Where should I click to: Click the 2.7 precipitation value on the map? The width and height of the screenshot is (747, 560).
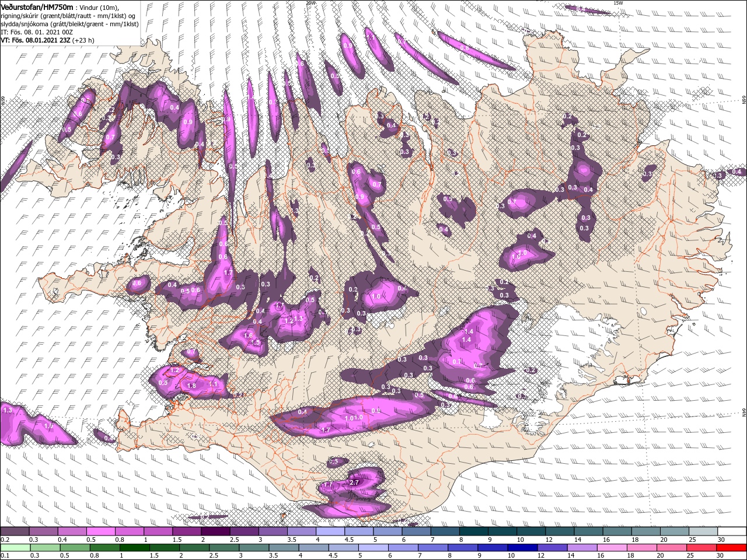tap(354, 482)
